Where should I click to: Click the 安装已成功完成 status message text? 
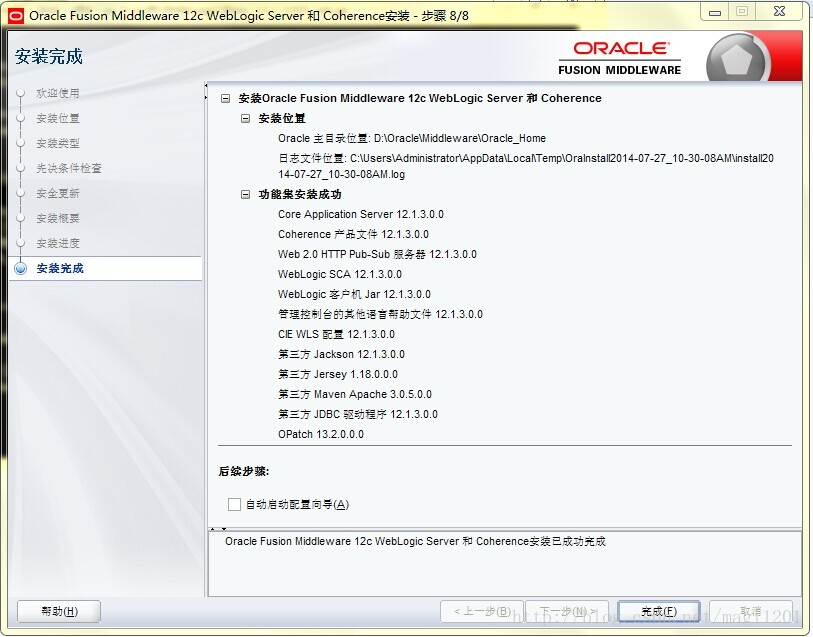coord(415,541)
